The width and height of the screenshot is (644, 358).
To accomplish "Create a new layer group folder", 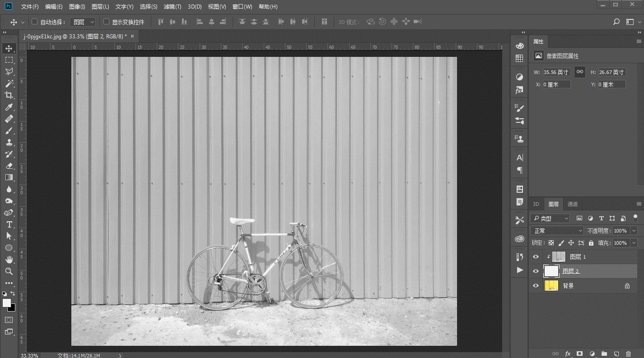I will point(604,353).
